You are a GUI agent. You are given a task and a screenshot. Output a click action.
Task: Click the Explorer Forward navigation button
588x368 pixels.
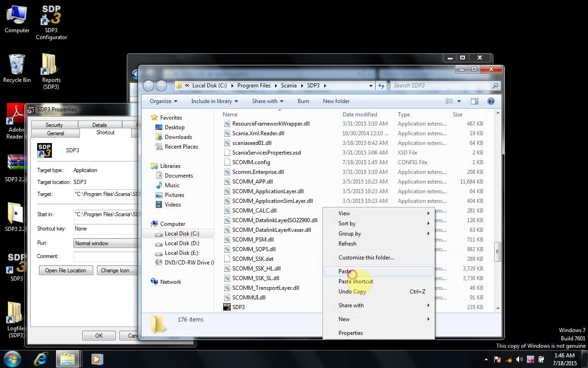(161, 86)
